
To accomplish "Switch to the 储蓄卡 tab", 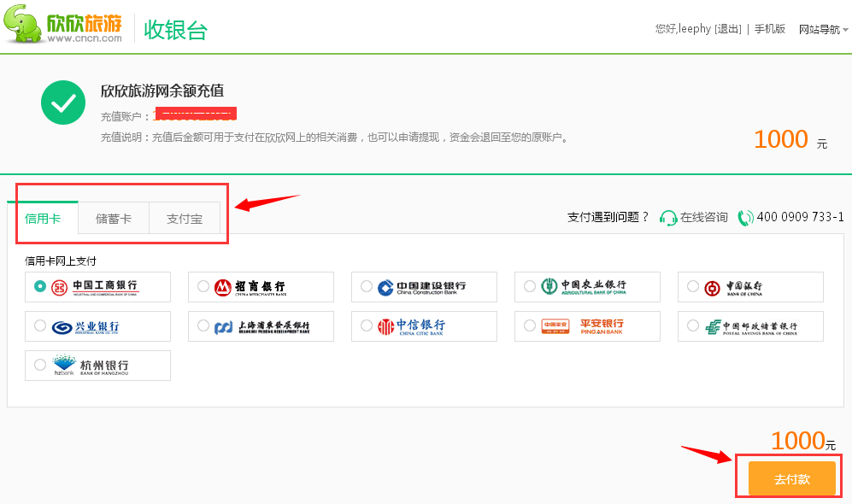I will click(x=114, y=219).
